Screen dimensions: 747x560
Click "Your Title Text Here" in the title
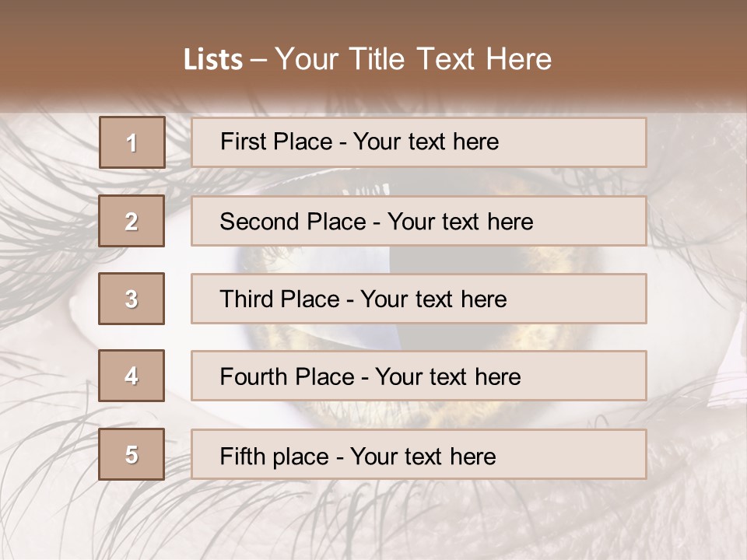click(x=413, y=59)
